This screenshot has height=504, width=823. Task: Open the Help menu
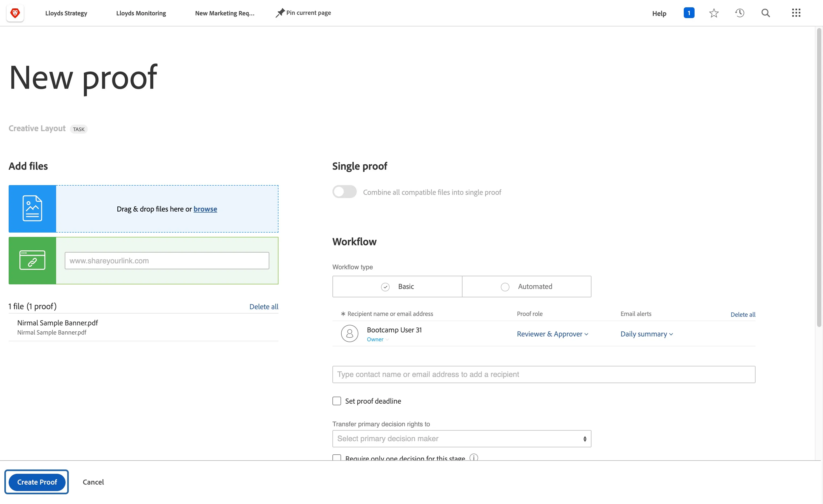659,13
